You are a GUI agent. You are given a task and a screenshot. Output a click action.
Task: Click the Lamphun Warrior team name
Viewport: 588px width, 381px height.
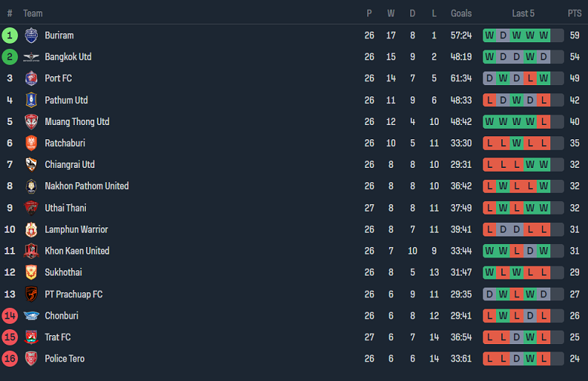tap(76, 230)
